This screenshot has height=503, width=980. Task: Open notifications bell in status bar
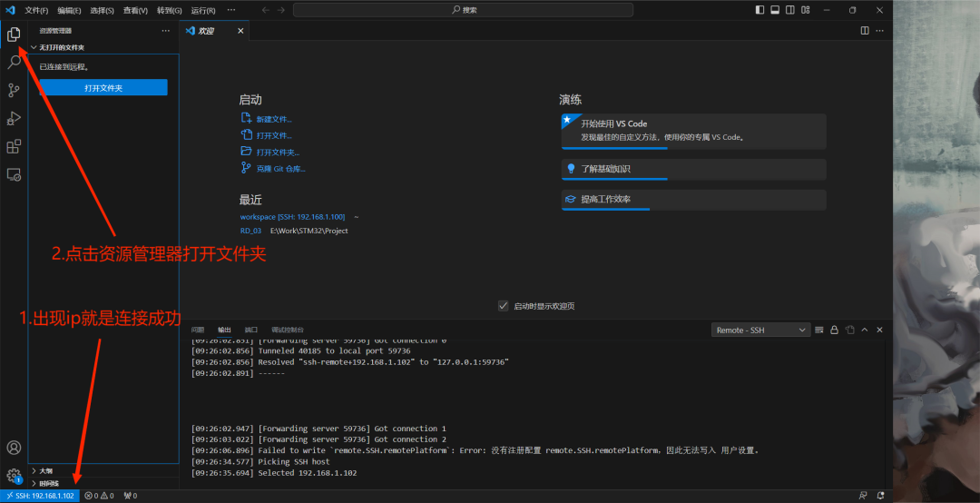click(880, 496)
